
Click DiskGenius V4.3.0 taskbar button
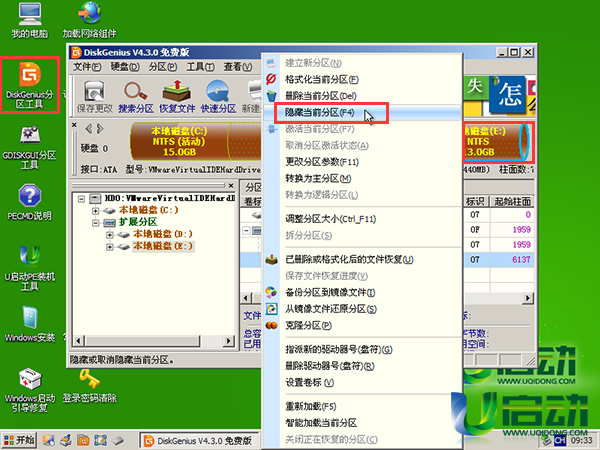pyautogui.click(x=199, y=441)
